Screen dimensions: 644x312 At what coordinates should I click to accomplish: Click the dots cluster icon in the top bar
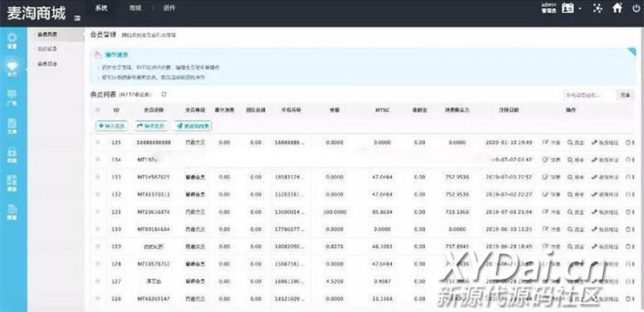pos(598,8)
